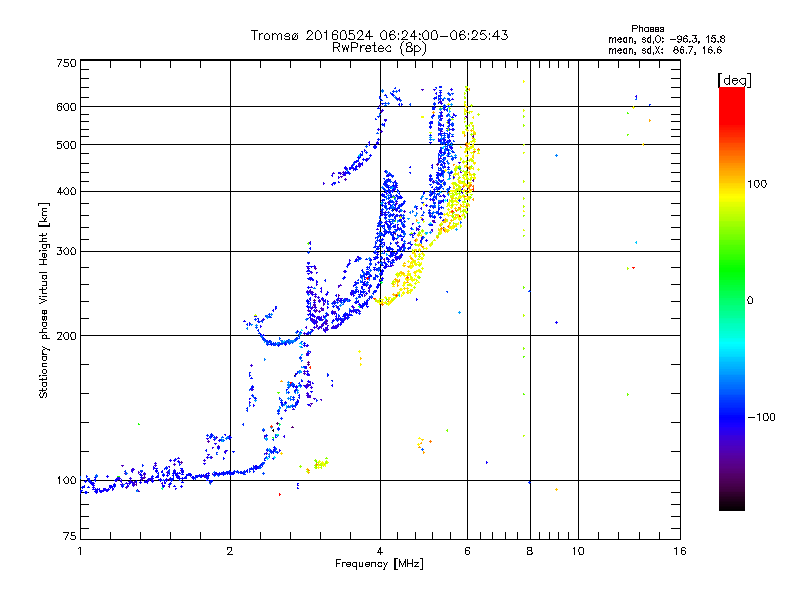Click the x-axis tick label '1'
Image resolution: width=800 pixels, height=600 pixels.
pos(80,551)
